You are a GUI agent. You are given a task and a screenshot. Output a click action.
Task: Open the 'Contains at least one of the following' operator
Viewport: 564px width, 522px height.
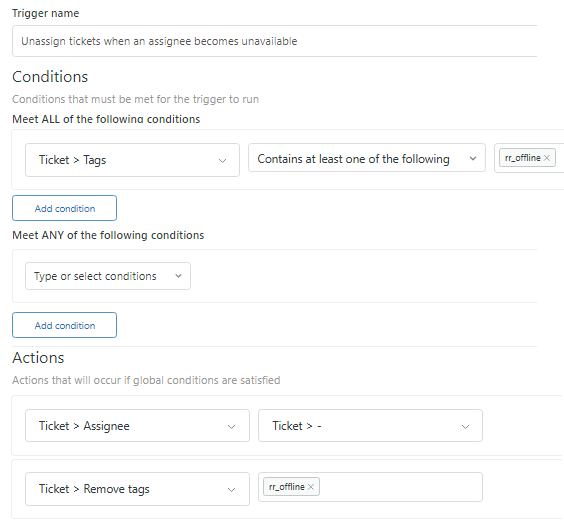(x=367, y=158)
